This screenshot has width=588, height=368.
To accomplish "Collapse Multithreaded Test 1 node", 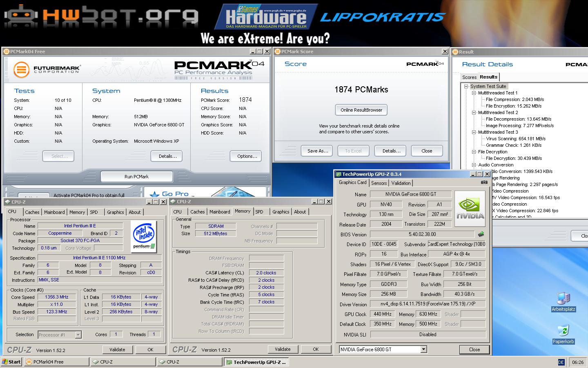I will [x=474, y=93].
